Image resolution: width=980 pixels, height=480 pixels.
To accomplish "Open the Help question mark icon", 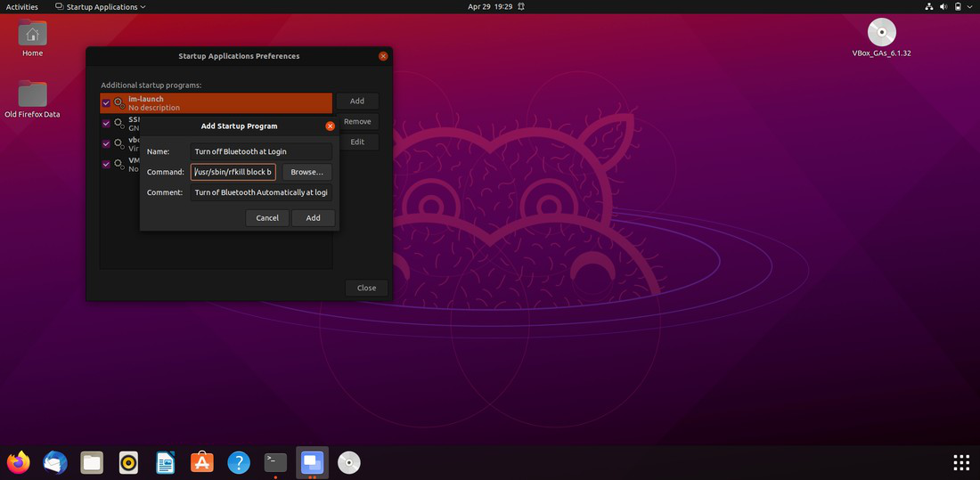I will pyautogui.click(x=239, y=462).
